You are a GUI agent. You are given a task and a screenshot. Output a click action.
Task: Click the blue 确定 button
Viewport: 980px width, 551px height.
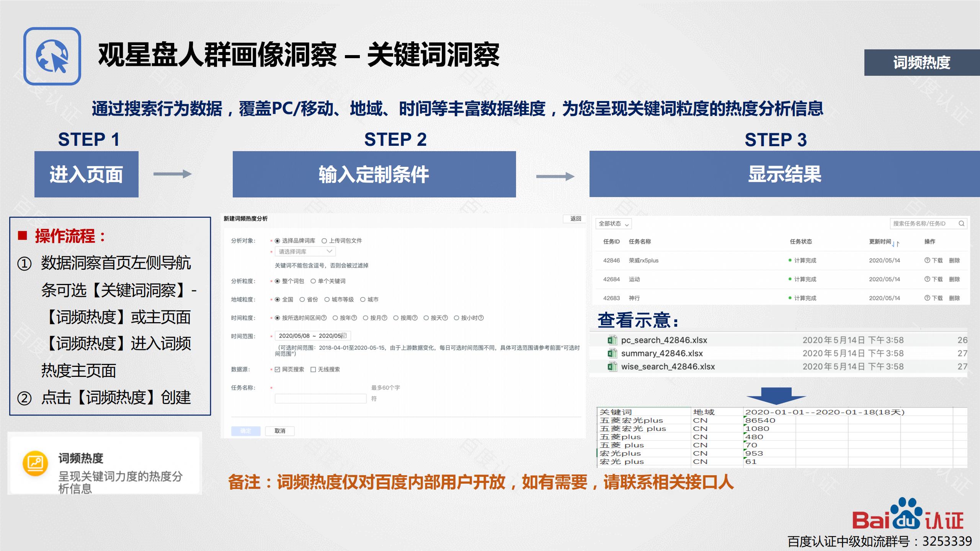tap(246, 431)
